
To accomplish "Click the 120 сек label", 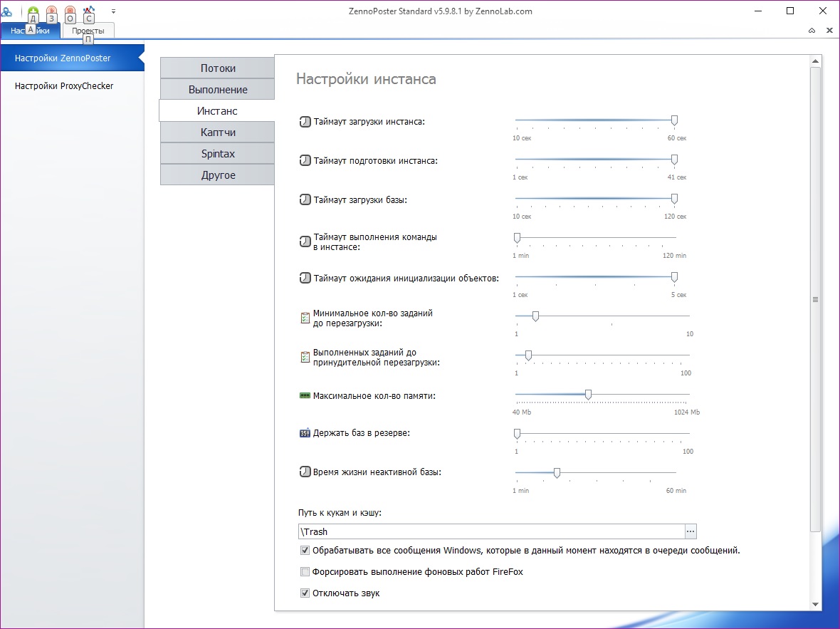I will pos(675,217).
